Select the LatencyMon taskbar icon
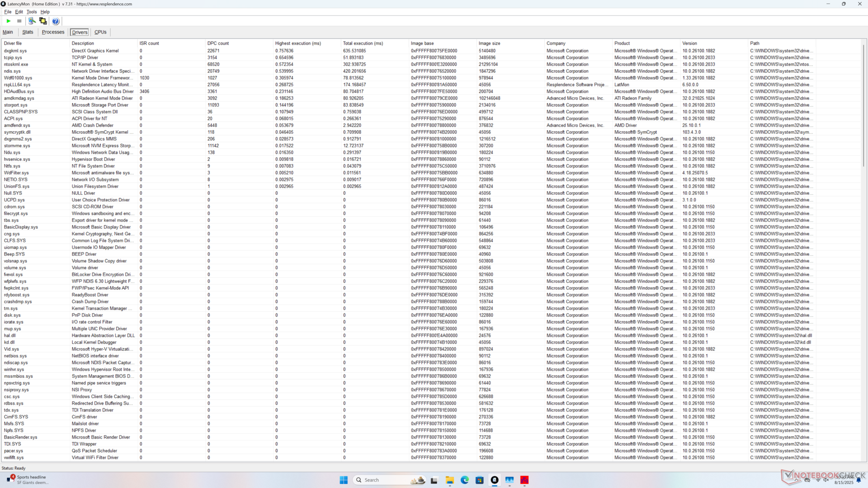The image size is (868, 488). 495,480
